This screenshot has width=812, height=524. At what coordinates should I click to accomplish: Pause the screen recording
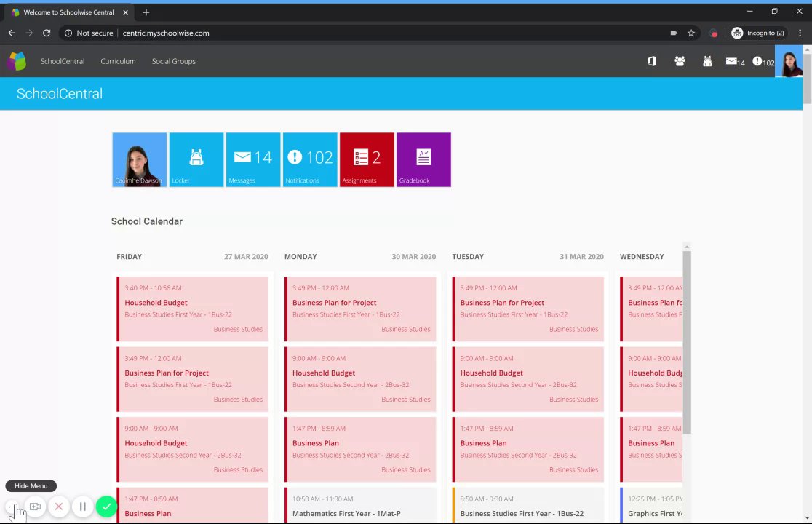(x=82, y=507)
